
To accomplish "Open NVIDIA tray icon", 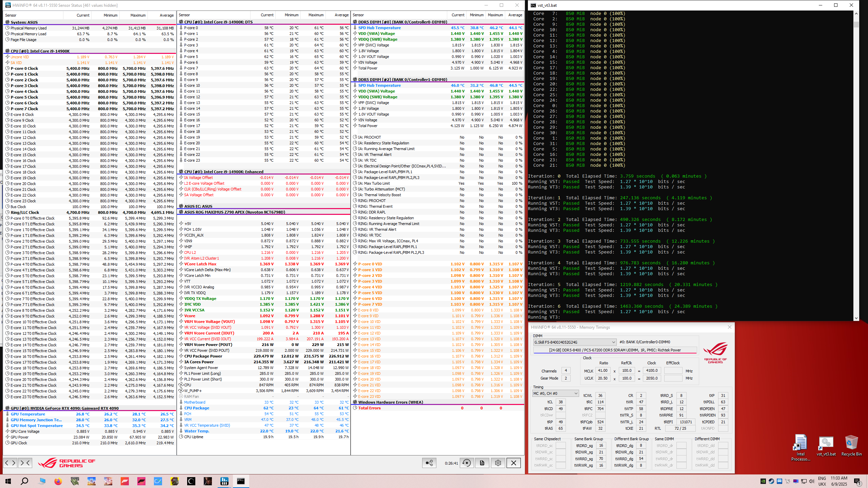I will pos(763,481).
